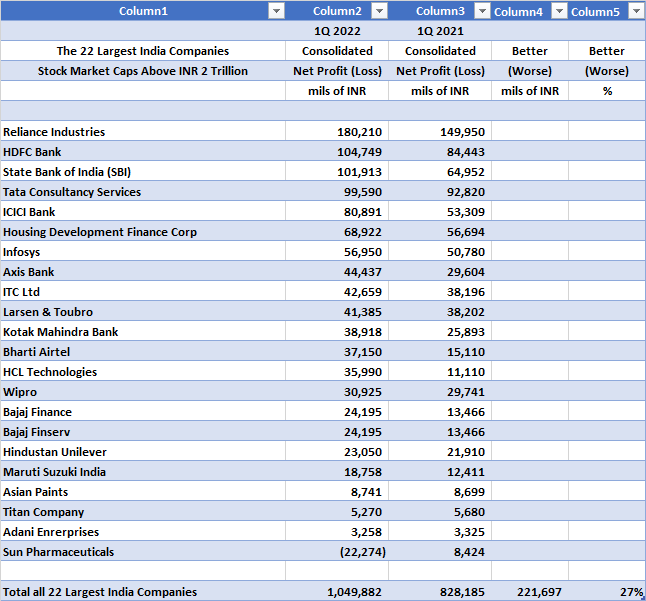This screenshot has height=601, width=646.
Task: Select the ITC Ltd cell
Action: click(143, 292)
